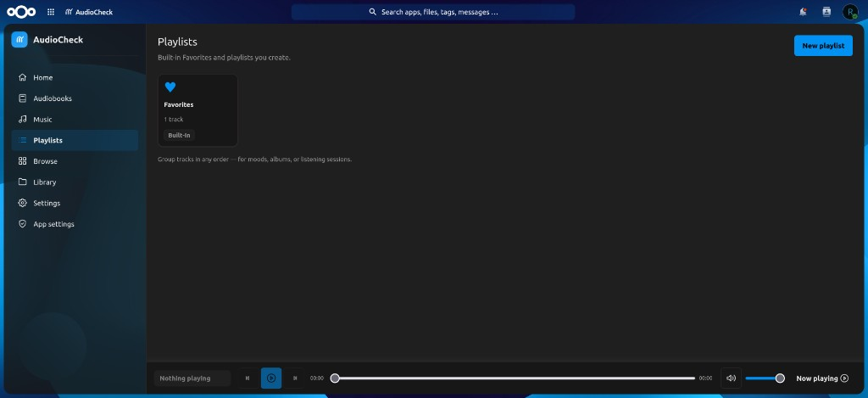Open the Music section

[x=75, y=119]
